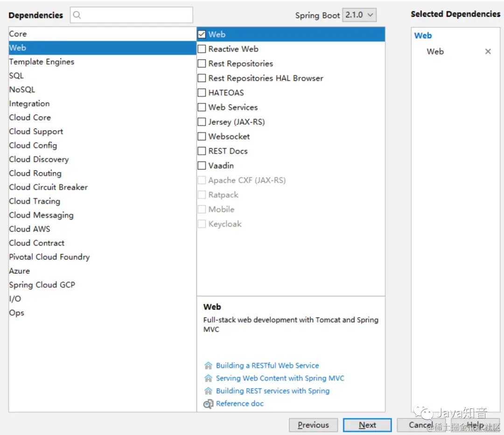Tick Rest Repositories HAL Browser checkbox

[x=202, y=78]
